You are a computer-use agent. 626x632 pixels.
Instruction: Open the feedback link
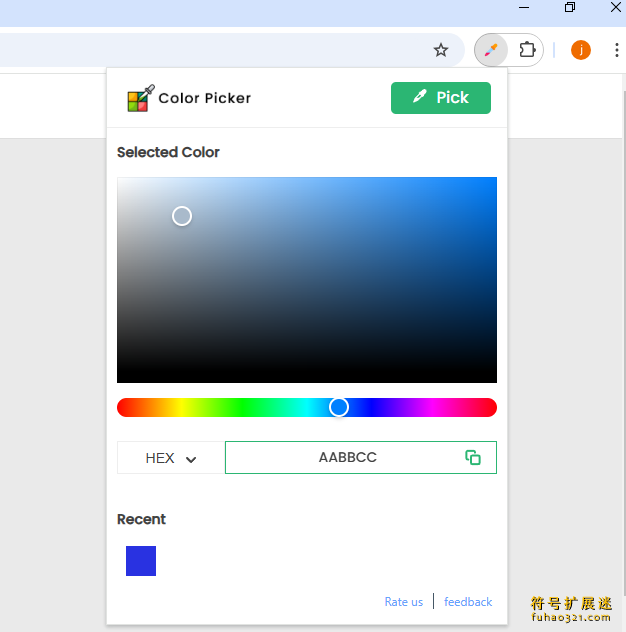pyautogui.click(x=468, y=602)
